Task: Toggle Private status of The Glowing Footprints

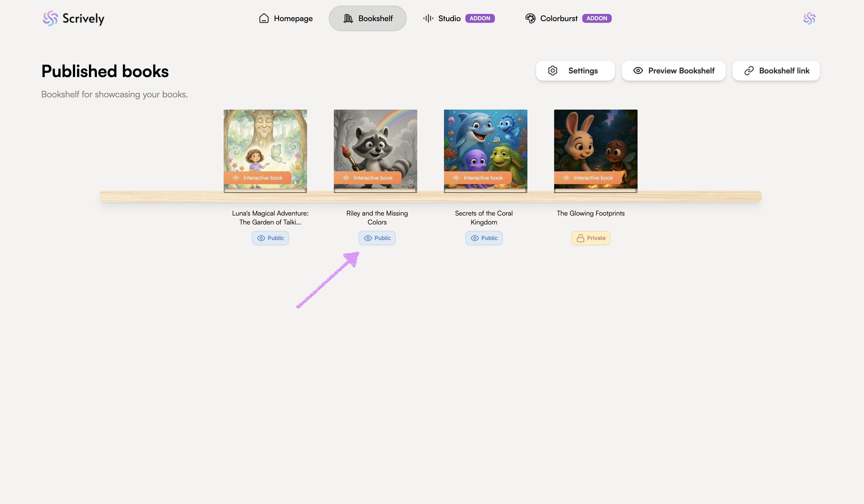Action: tap(590, 238)
